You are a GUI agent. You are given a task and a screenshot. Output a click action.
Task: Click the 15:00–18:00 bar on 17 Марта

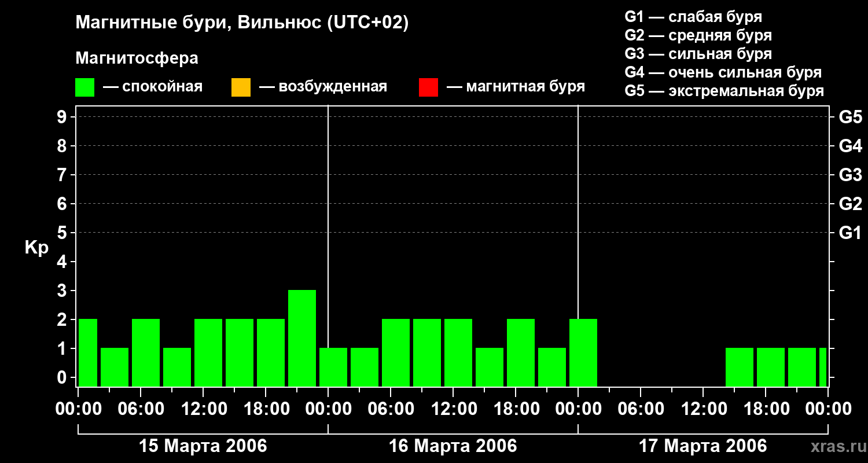[740, 367]
